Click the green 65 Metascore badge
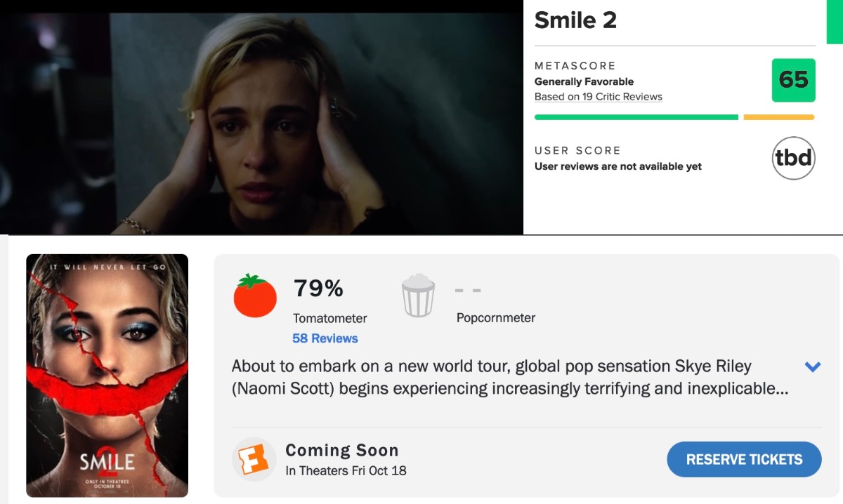The height and width of the screenshot is (504, 843). (x=793, y=80)
